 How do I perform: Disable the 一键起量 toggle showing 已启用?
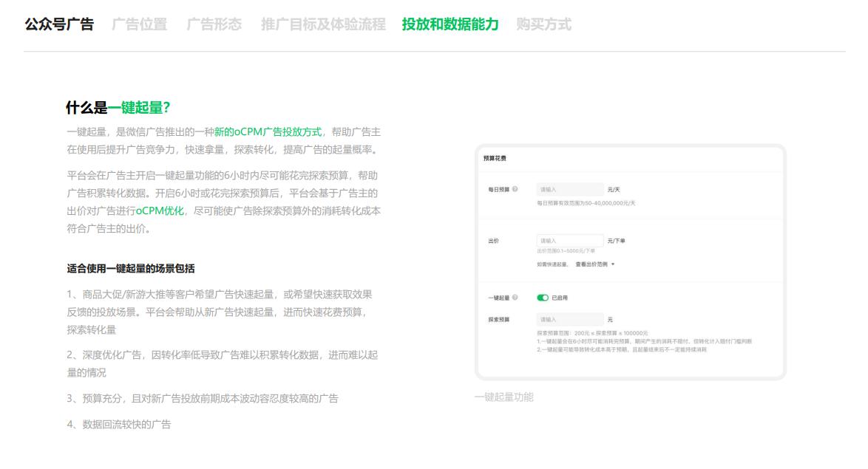pos(543,296)
